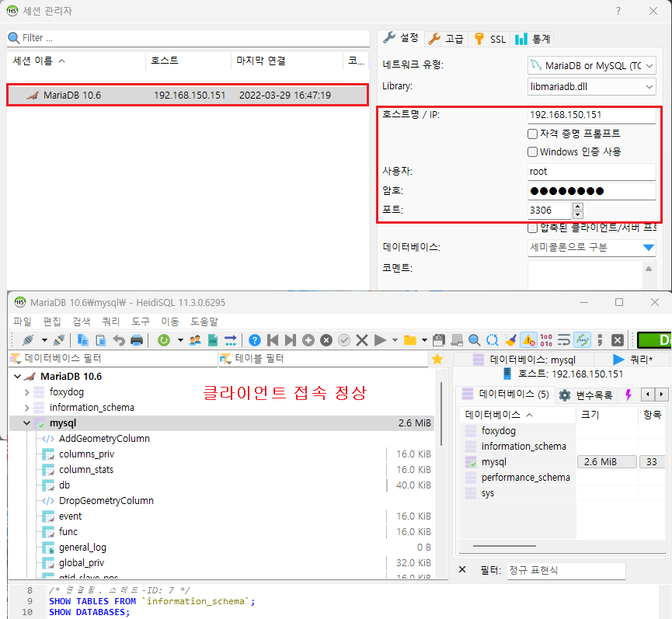Decrease port number with down spinner
The height and width of the screenshot is (619, 672).
pyautogui.click(x=578, y=214)
